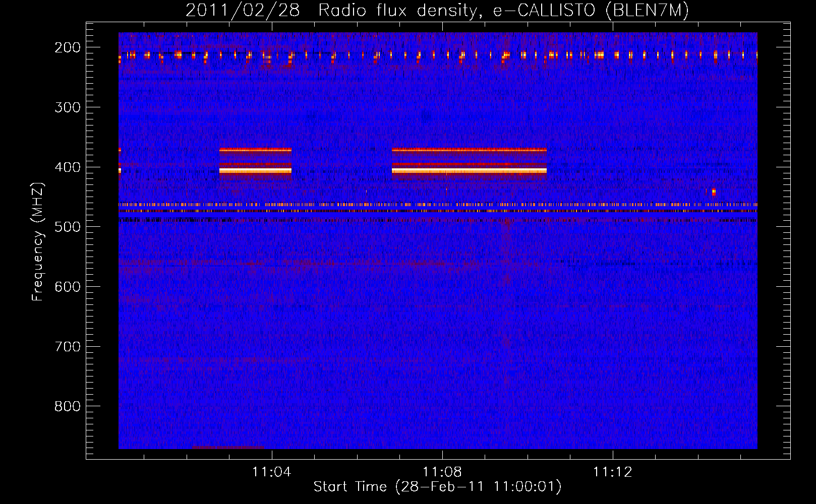Click the bright burst band near 11:04
The image size is (816, 504).
256,171
